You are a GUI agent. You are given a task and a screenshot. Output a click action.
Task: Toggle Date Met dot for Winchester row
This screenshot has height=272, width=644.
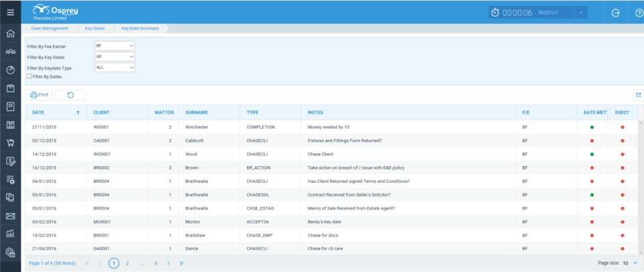(592, 127)
